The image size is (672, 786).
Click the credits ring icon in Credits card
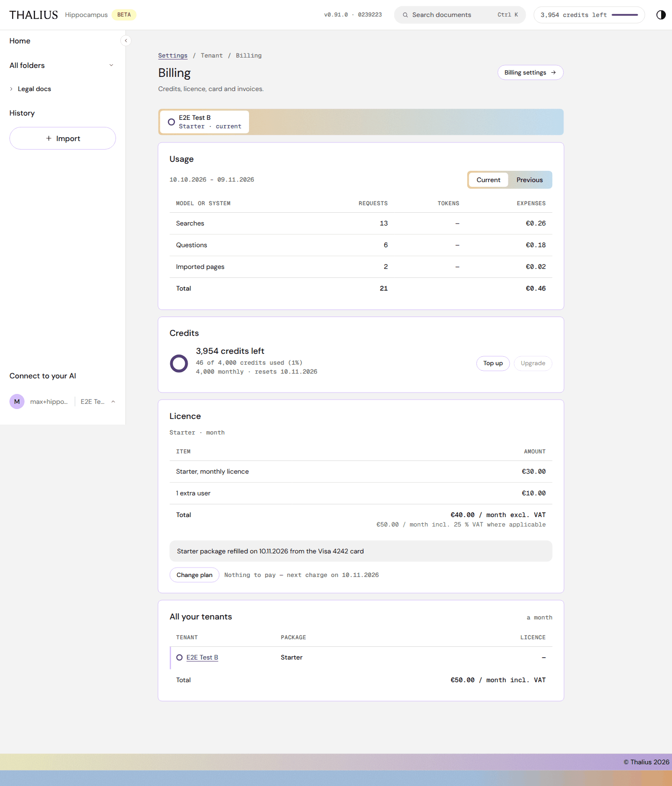[x=179, y=363]
